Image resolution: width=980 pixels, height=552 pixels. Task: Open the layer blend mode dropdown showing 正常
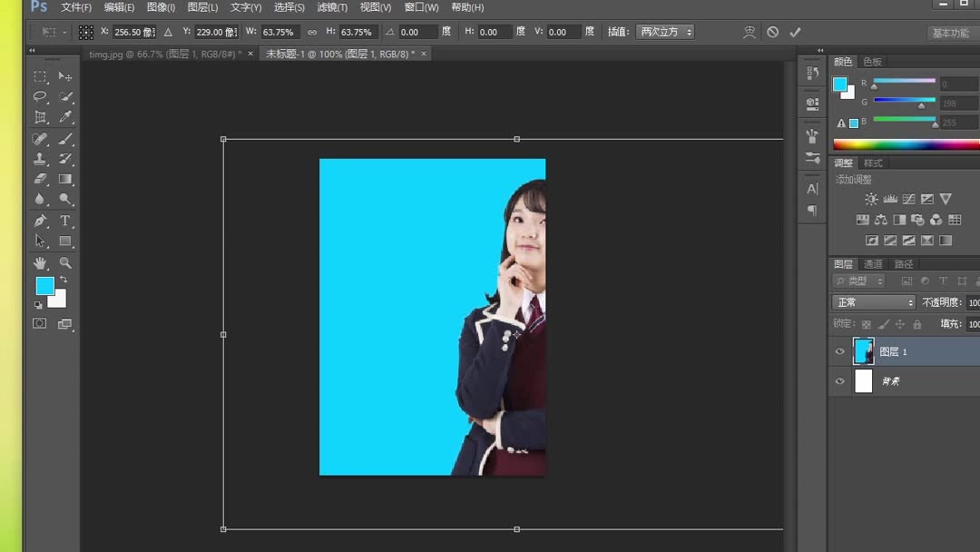(871, 301)
